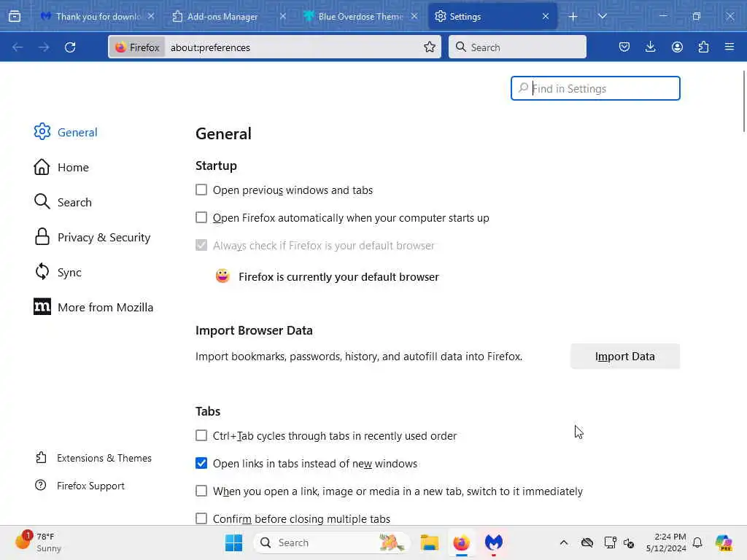Open File Explorer from taskbar
The width and height of the screenshot is (747, 560).
click(x=429, y=542)
